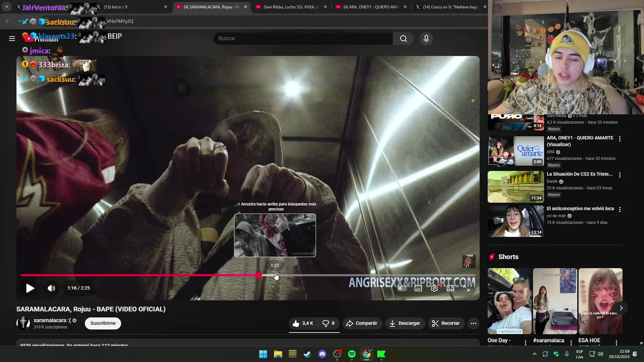This screenshot has height=362, width=644.
Task: Open OBS Studio from the taskbar
Action: [337, 354]
